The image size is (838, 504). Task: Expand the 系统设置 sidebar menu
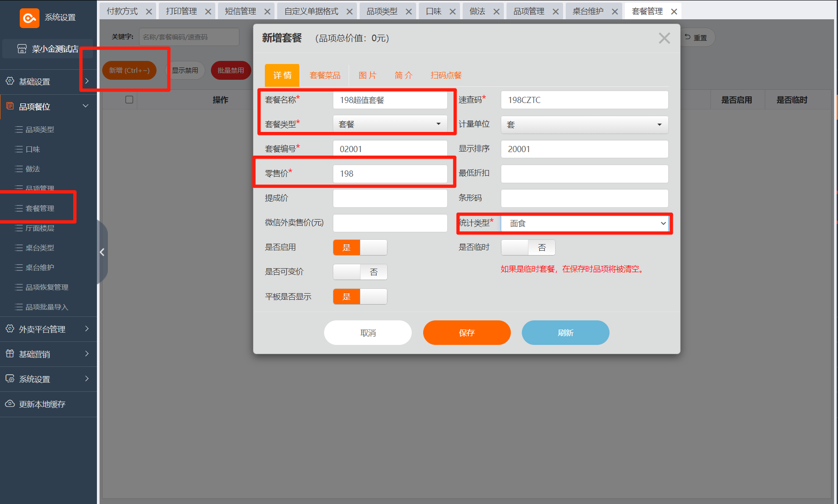(x=87, y=379)
